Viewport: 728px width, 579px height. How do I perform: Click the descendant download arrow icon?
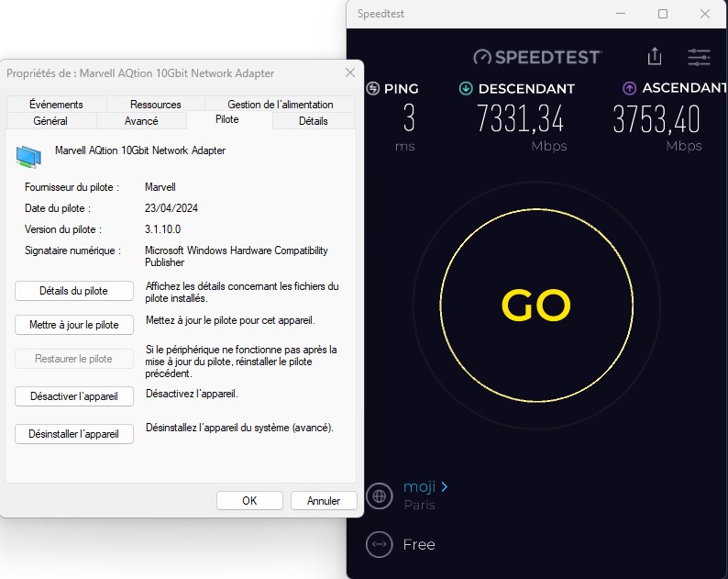pos(466,89)
